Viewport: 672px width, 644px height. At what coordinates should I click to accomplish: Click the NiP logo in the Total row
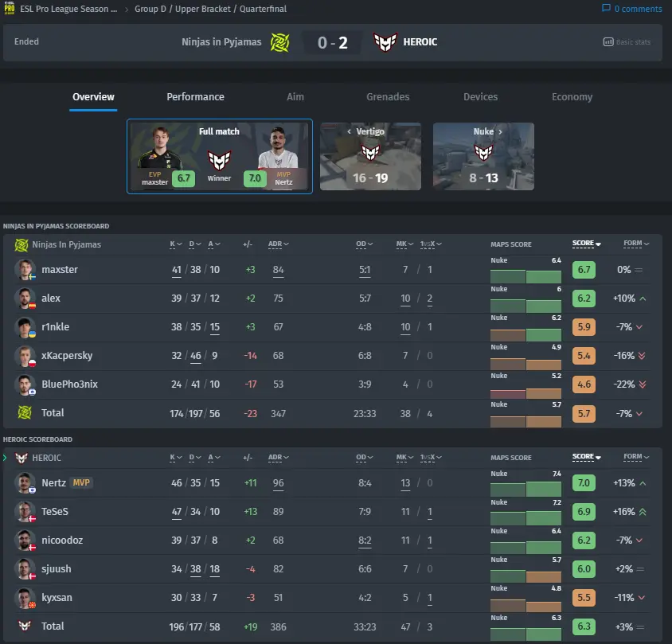25,412
